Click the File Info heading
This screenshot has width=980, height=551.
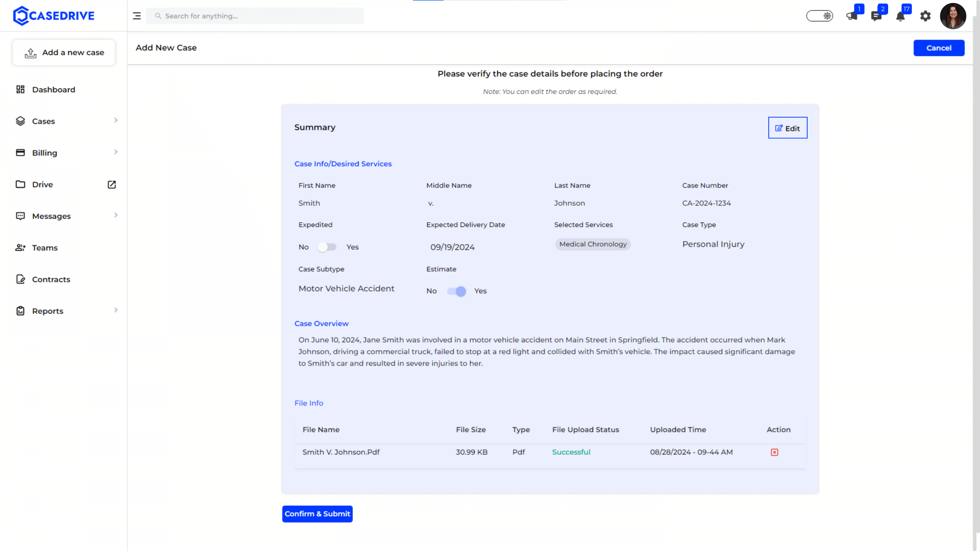(x=309, y=403)
